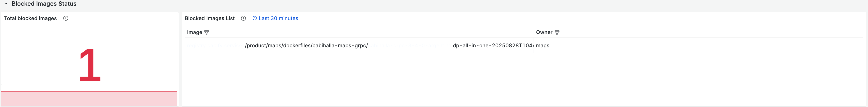Sort by the Image column header
This screenshot has width=868, height=107.
point(194,32)
